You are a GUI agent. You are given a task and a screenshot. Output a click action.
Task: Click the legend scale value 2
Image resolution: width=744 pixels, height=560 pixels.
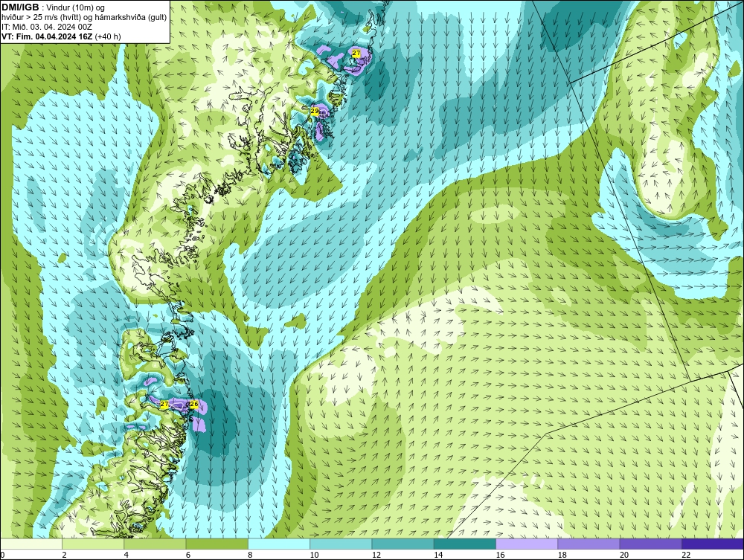click(64, 556)
